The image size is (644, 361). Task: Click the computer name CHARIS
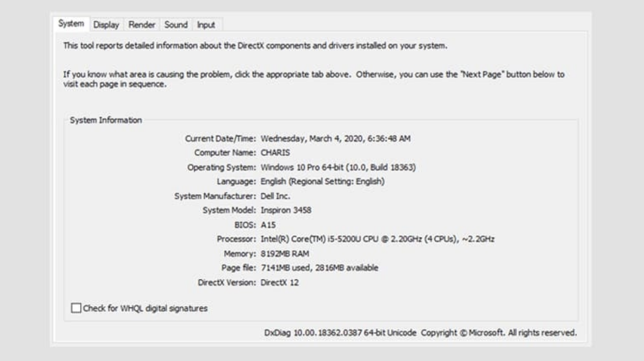(275, 153)
